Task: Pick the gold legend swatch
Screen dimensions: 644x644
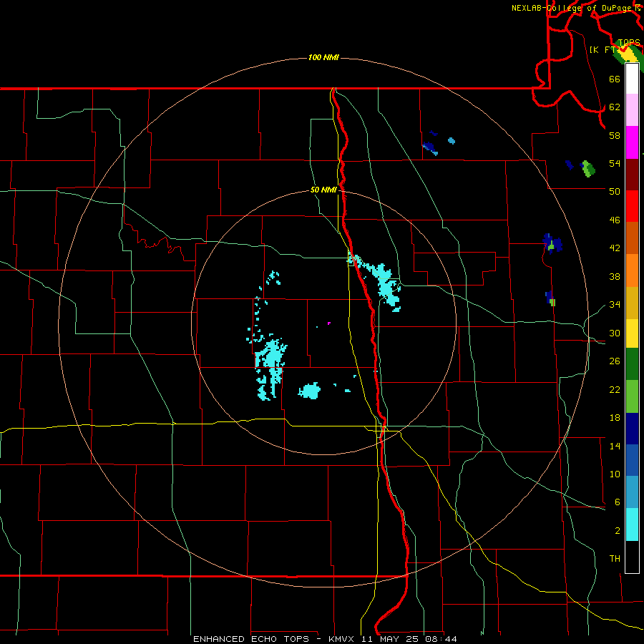Action: tap(632, 303)
